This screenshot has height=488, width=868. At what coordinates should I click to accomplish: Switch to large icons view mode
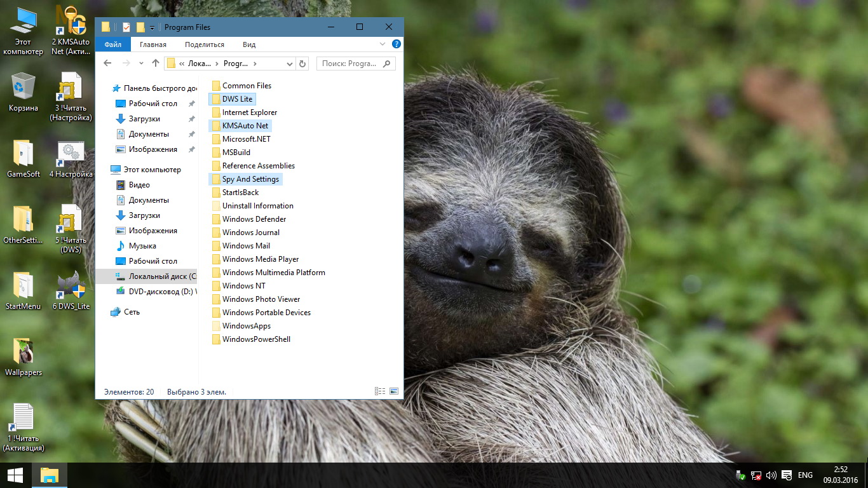click(394, 391)
